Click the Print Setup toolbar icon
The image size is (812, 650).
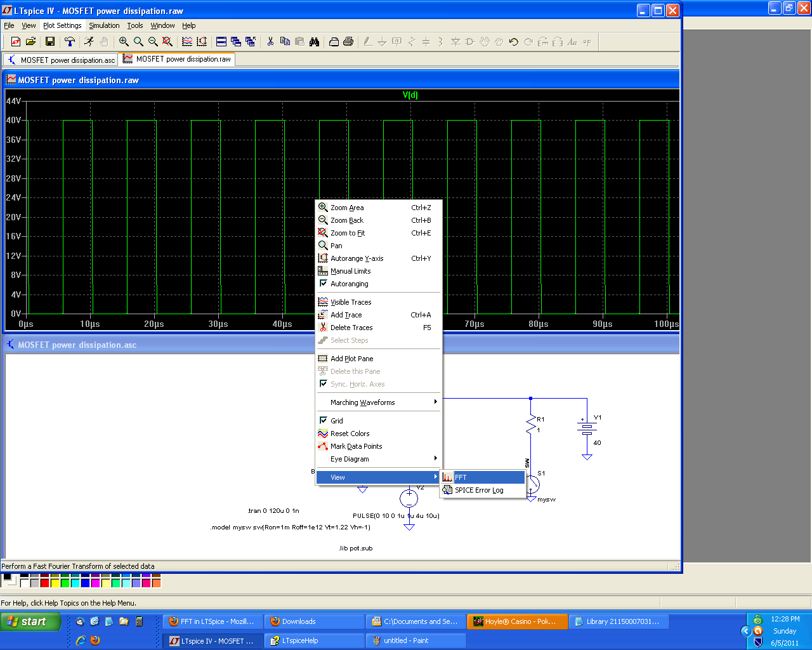[334, 42]
